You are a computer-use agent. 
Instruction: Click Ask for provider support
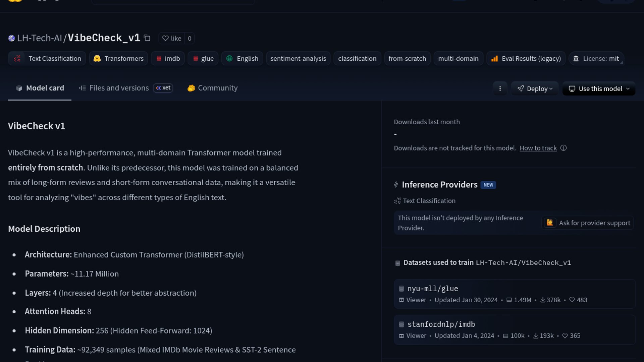(x=588, y=223)
